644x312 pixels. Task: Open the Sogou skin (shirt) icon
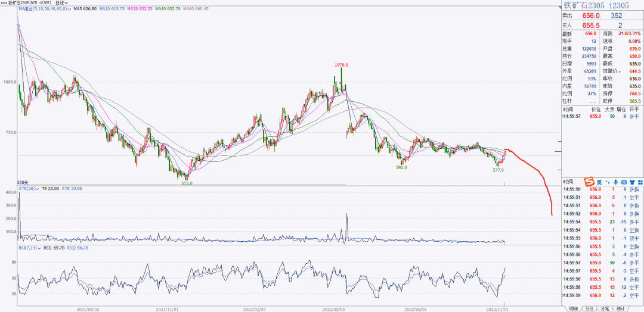(631, 182)
